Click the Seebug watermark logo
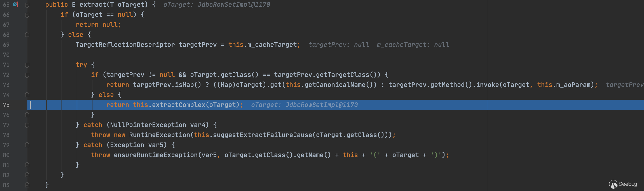This screenshot has height=191, width=644. point(623,184)
